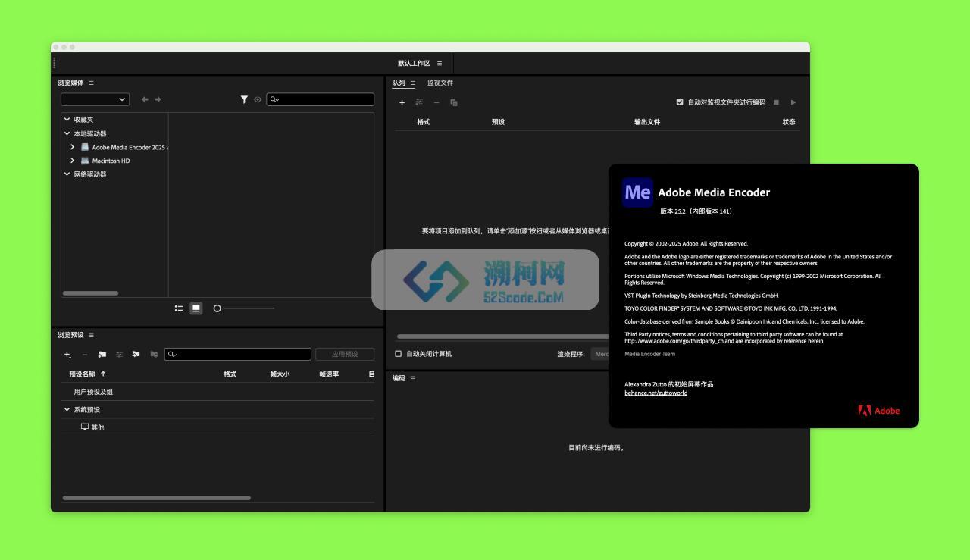The height and width of the screenshot is (560, 970).
Task: Click the 帧大小 column header in presets
Action: (280, 374)
